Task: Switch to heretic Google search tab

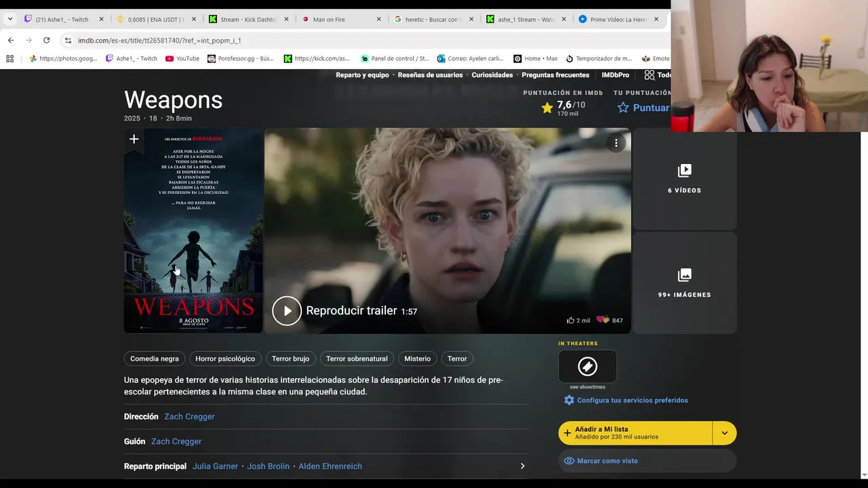Action: pos(434,20)
